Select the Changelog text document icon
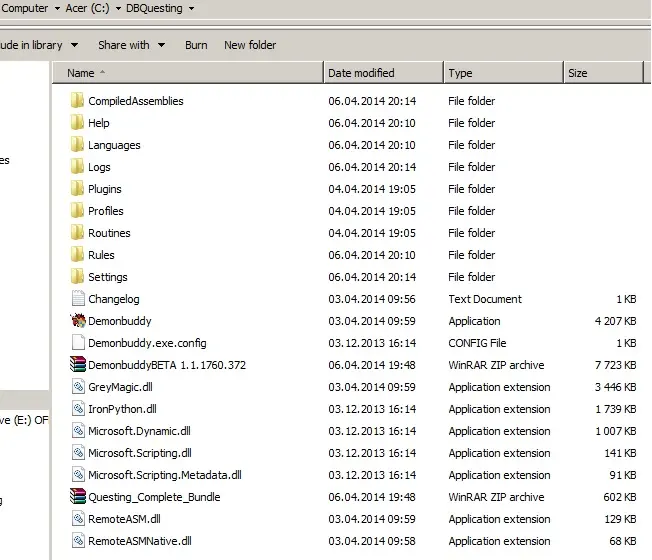The height and width of the screenshot is (560, 652). tap(79, 299)
